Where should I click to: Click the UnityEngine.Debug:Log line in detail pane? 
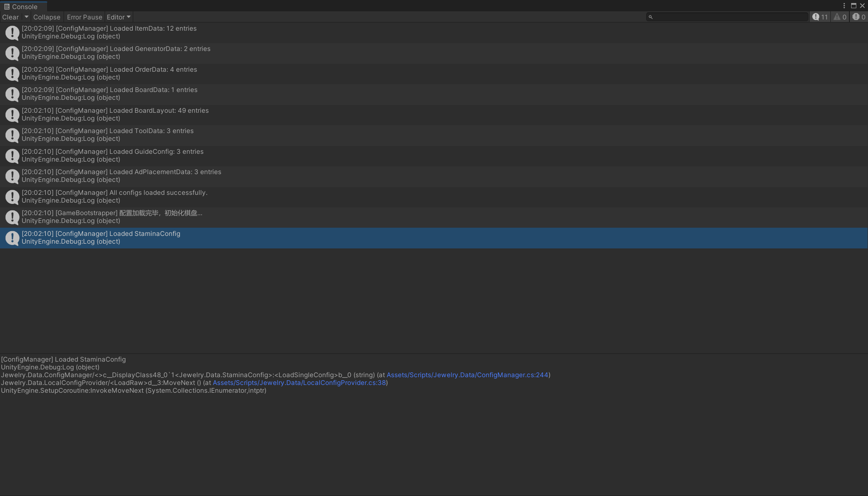tap(50, 367)
